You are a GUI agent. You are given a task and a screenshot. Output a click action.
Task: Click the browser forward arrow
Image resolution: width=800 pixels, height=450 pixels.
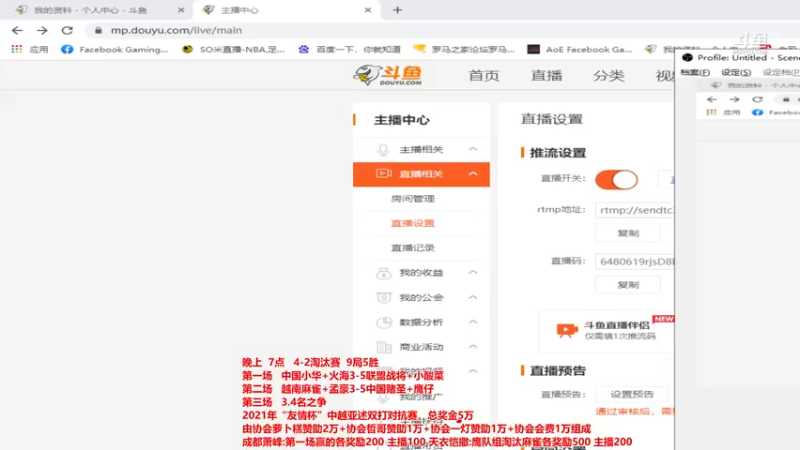(42, 31)
